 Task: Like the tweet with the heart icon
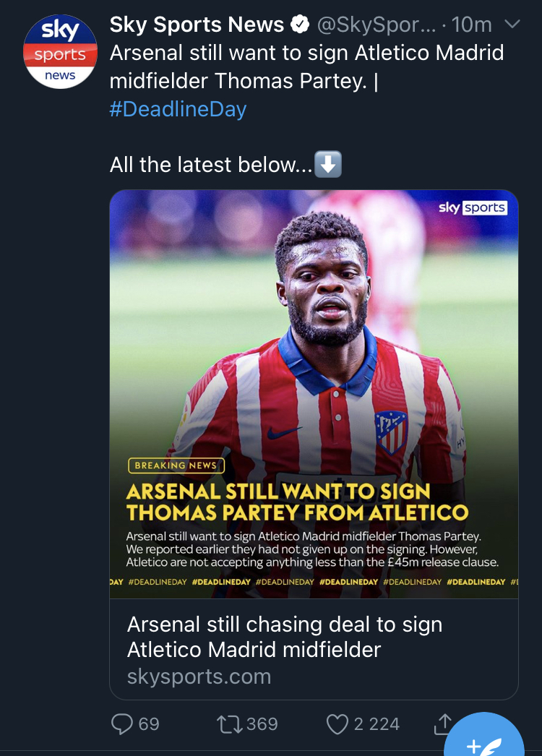pyautogui.click(x=336, y=723)
